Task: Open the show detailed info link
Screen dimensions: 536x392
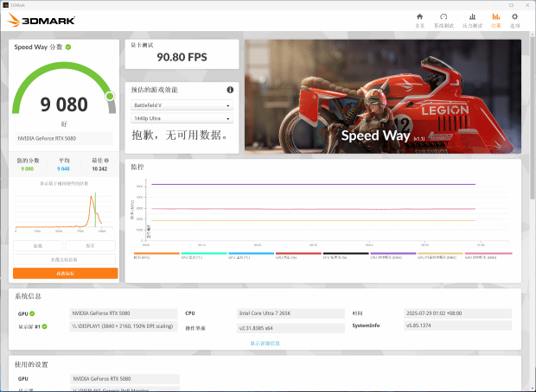Action: tap(265, 343)
